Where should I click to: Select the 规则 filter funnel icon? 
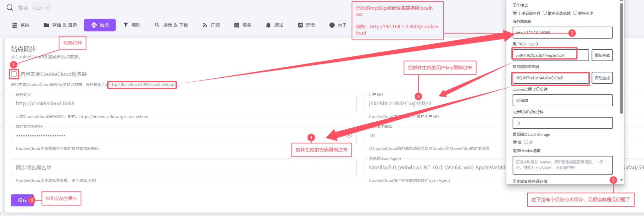[x=126, y=25]
